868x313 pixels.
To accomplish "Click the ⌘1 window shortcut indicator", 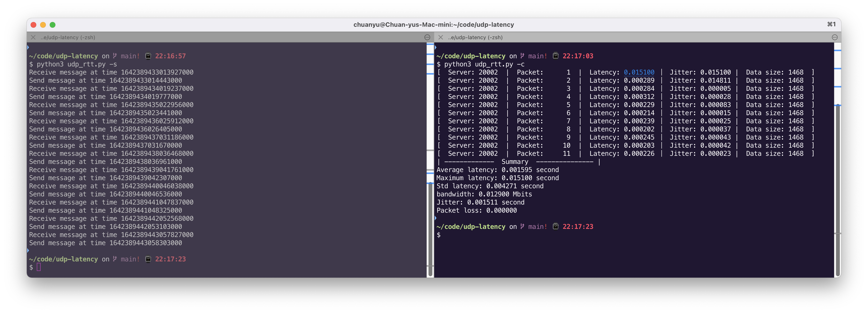I will click(x=831, y=24).
